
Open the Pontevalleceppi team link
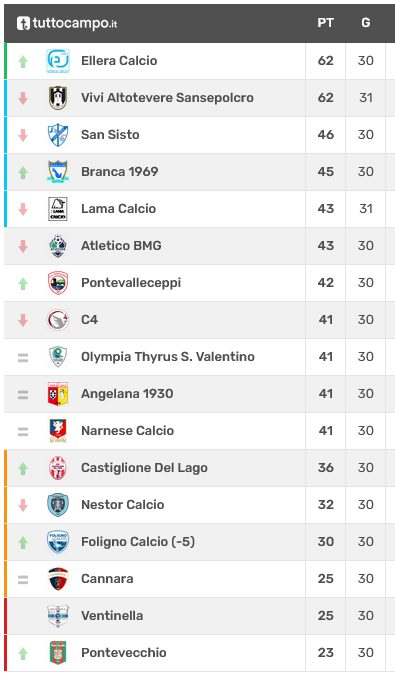131,283
